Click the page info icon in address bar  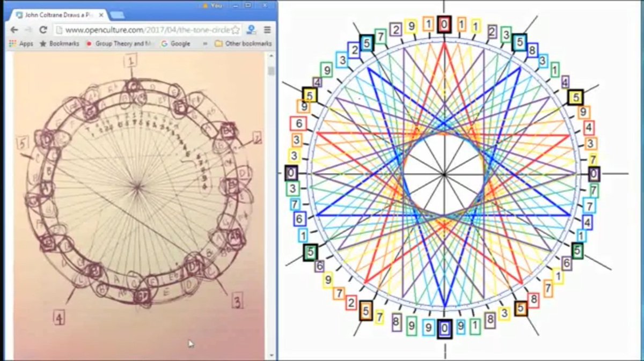pyautogui.click(x=58, y=30)
